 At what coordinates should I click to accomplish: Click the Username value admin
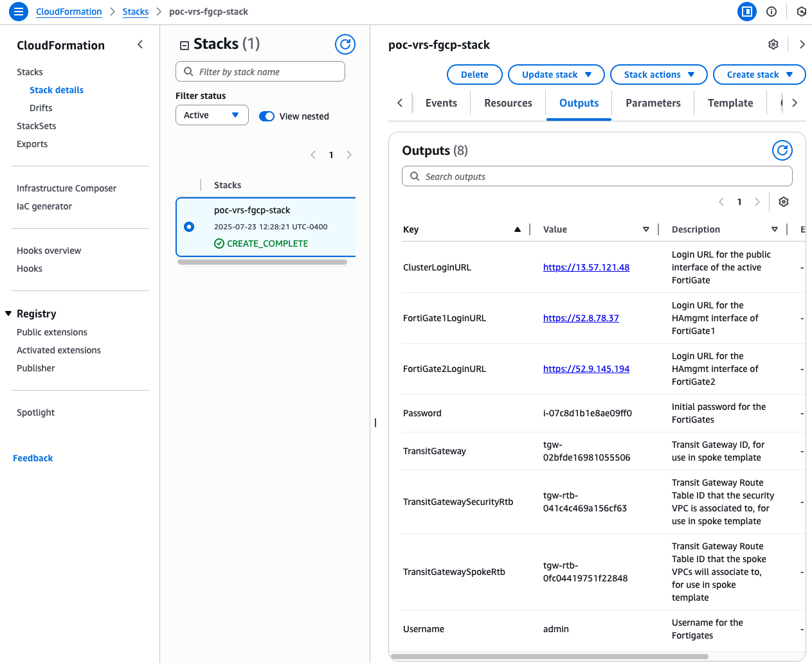pyautogui.click(x=556, y=629)
